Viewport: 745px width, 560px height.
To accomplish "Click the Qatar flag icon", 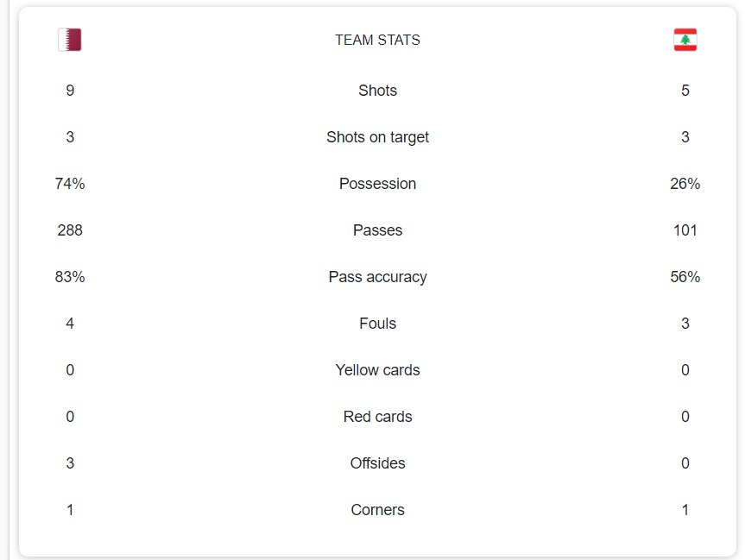I will (x=70, y=40).
